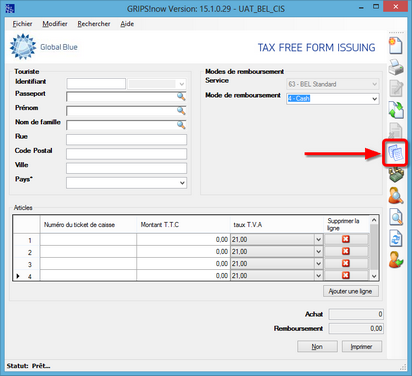Expand taux T.V.A dropdown in row 2
The width and height of the screenshot is (412, 376).
coord(318,252)
